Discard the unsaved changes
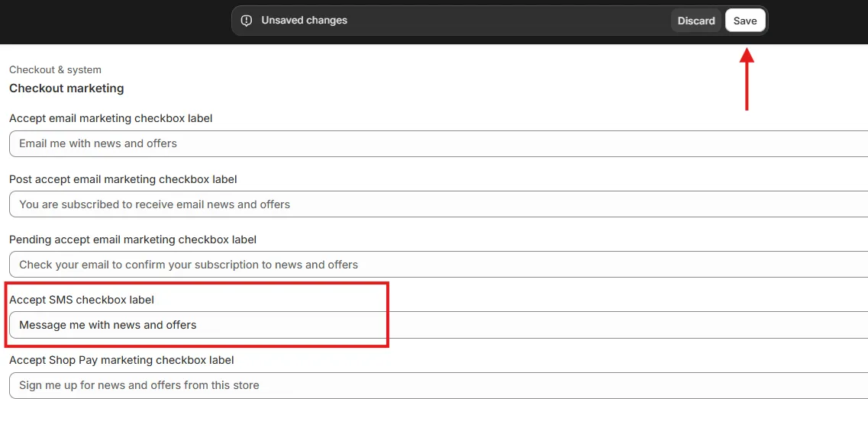The image size is (868, 421). tap(695, 21)
